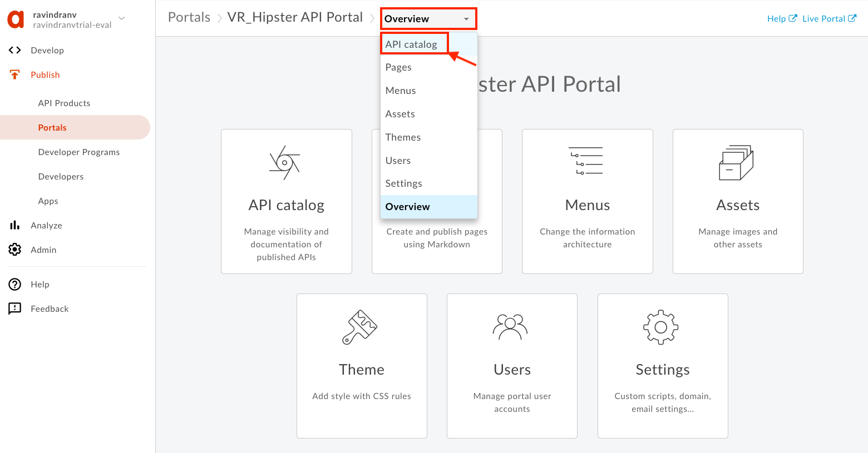Open Developers in the sidebar
This screenshot has width=868, height=453.
61,176
